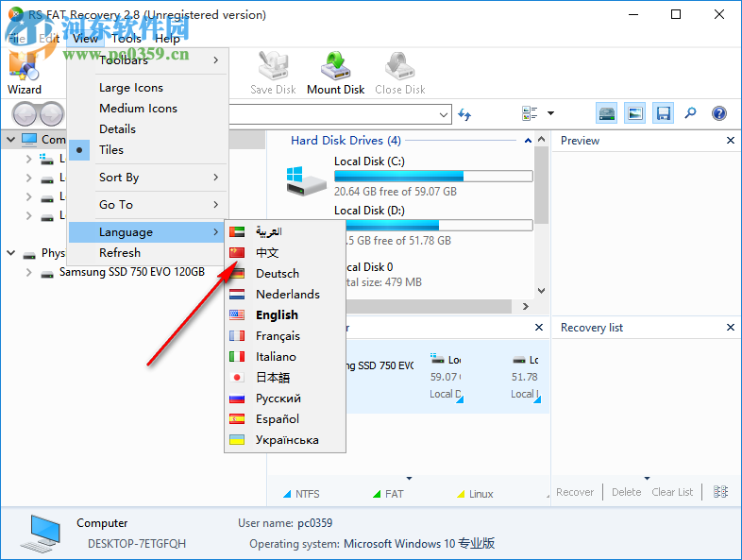Open the view mode dropdown arrow
The image size is (742, 560).
point(550,113)
